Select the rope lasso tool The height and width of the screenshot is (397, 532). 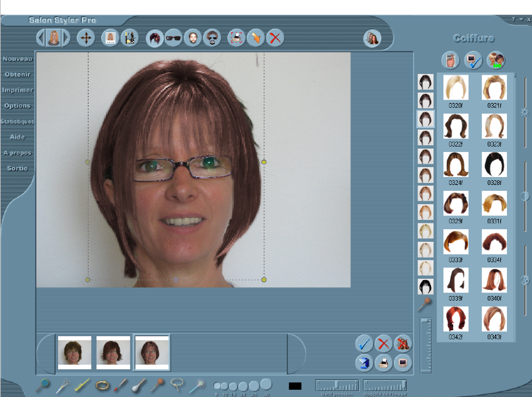pyautogui.click(x=176, y=385)
